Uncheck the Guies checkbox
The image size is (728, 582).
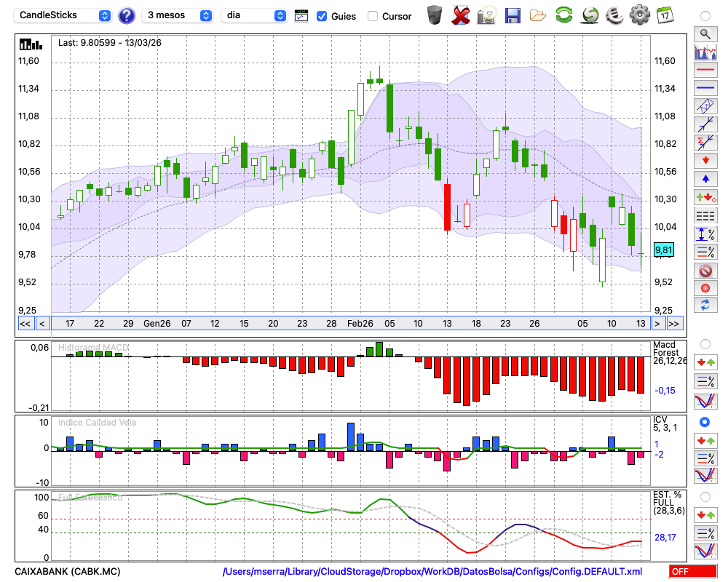tap(321, 16)
